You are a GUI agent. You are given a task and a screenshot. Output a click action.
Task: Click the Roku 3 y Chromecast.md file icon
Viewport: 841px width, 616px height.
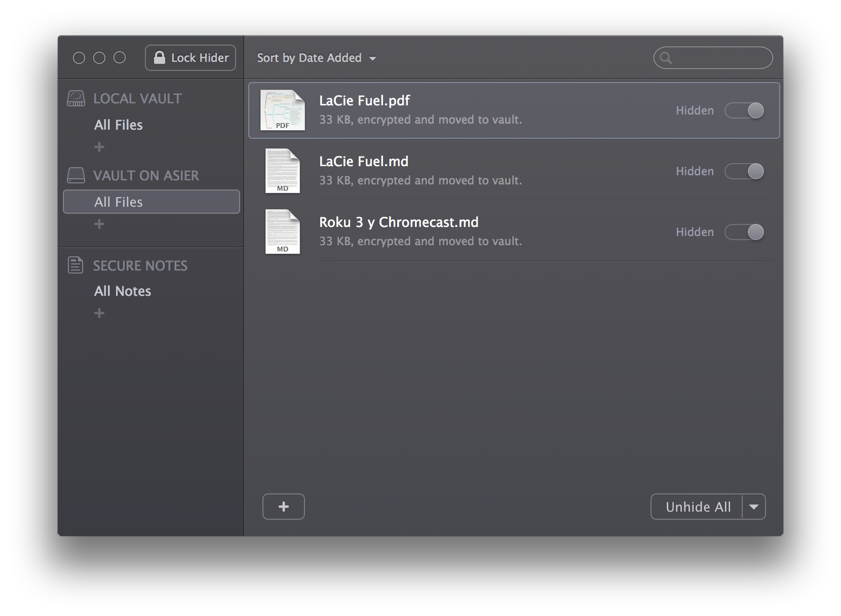point(283,232)
